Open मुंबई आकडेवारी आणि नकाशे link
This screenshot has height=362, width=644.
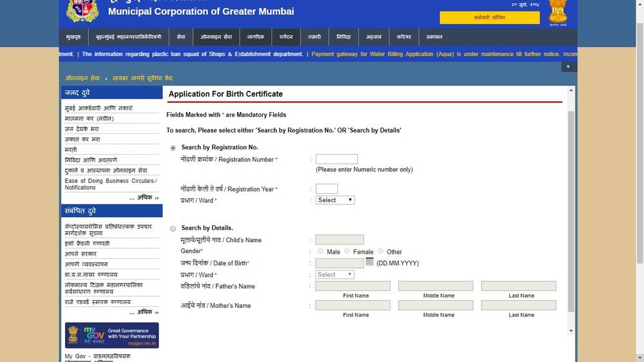coord(99,108)
